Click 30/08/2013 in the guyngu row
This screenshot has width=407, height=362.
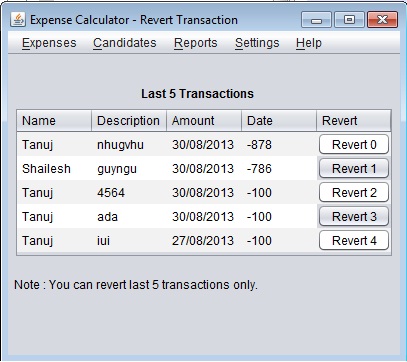pos(204,169)
